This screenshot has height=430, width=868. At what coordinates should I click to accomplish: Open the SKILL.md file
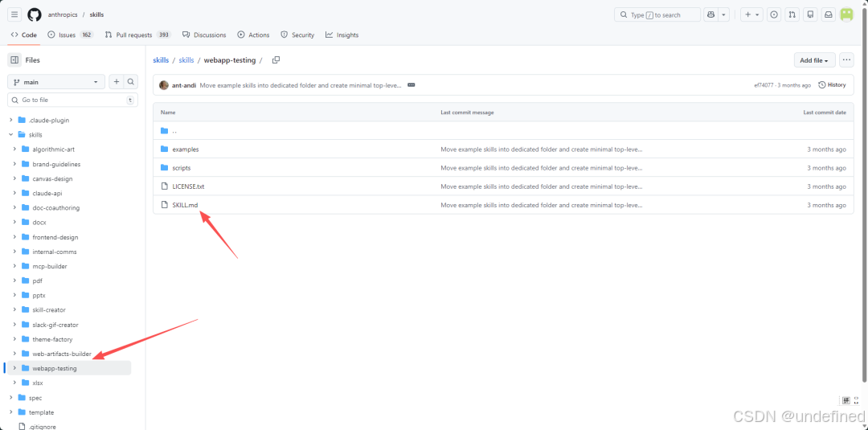point(185,205)
